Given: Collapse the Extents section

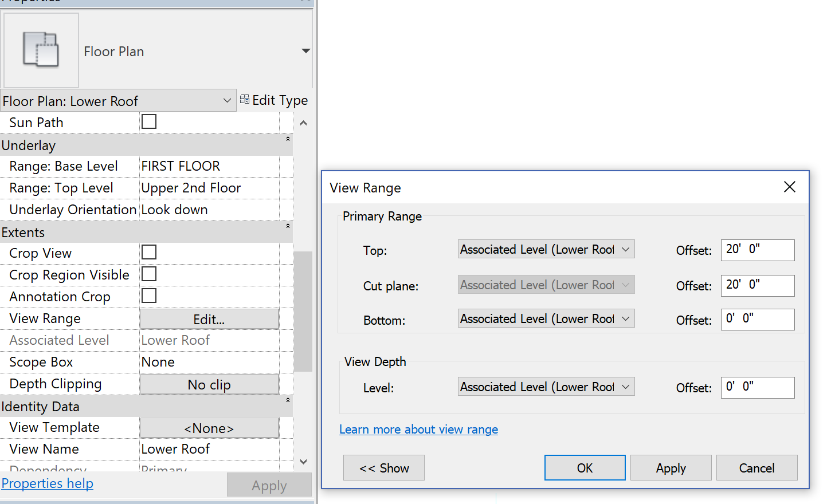Looking at the screenshot, I should point(288,226).
